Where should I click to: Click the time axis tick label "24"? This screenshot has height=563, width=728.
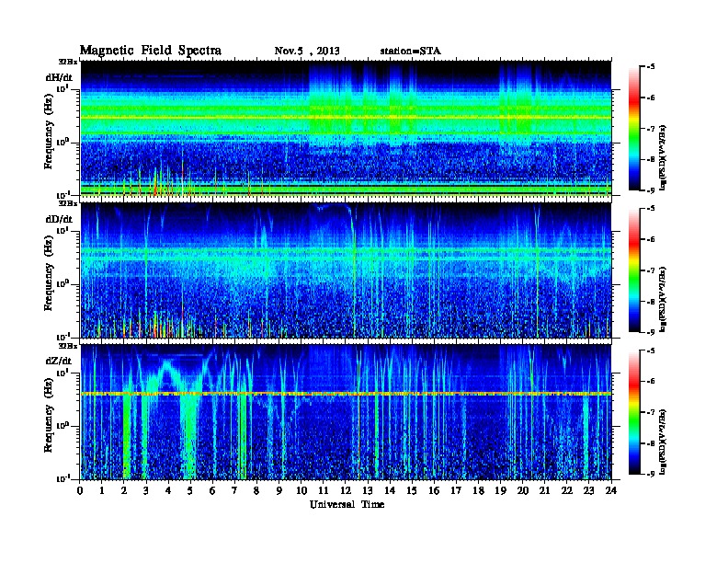[x=611, y=490]
